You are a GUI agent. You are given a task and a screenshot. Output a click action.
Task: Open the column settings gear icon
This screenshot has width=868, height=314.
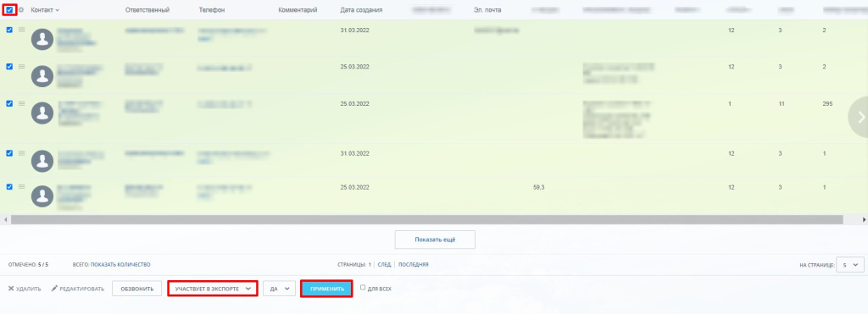coord(21,10)
